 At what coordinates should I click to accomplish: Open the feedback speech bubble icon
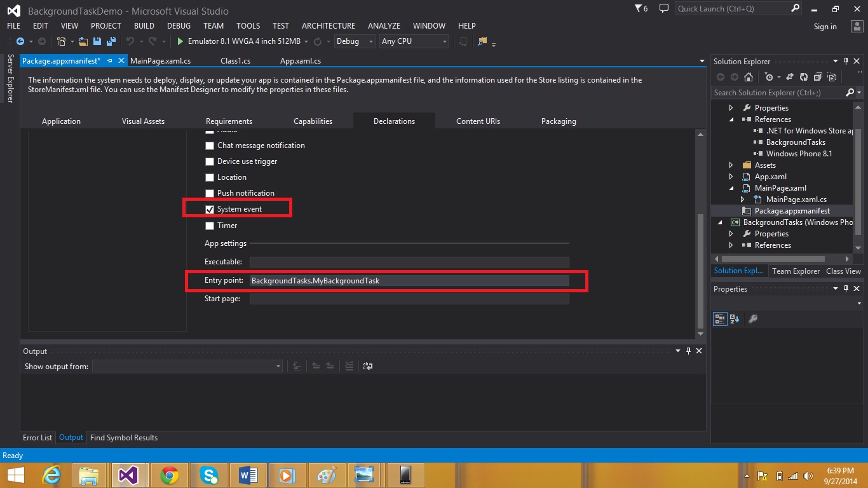point(664,8)
